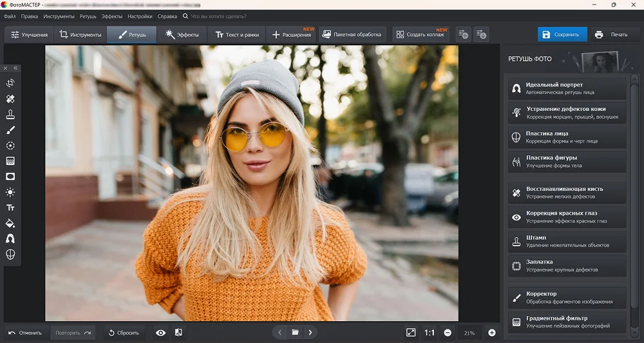The image size is (644, 343).
Task: Open the Инструменты menu in menu bar
Action: tap(59, 17)
